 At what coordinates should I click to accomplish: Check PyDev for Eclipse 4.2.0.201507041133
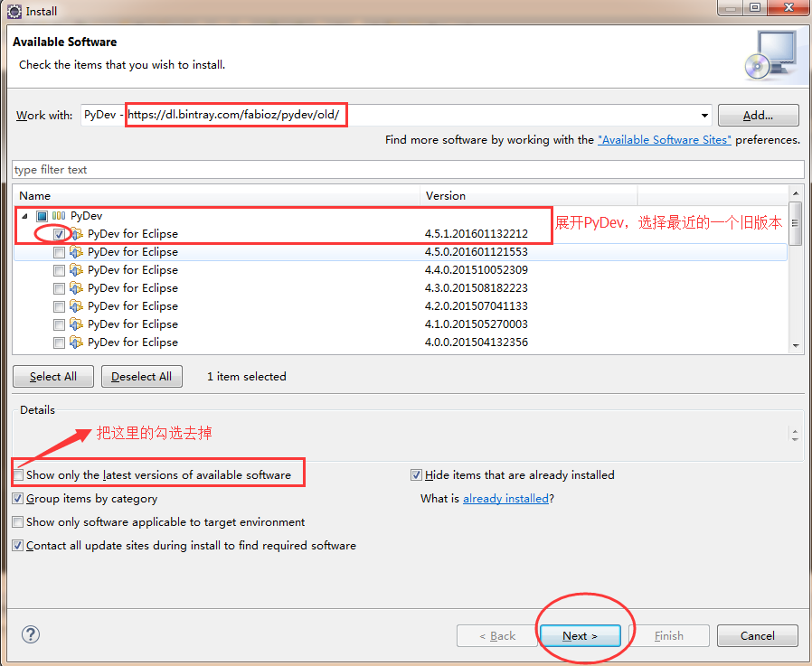pos(59,307)
